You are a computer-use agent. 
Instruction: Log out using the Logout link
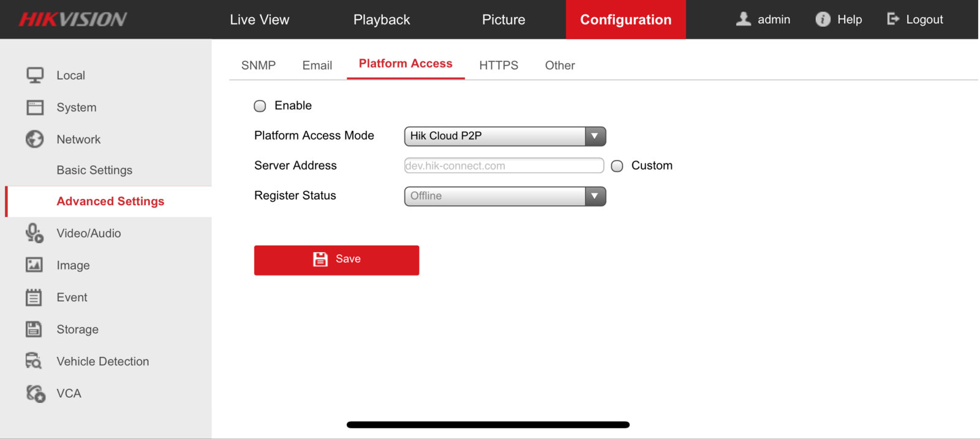pyautogui.click(x=916, y=20)
